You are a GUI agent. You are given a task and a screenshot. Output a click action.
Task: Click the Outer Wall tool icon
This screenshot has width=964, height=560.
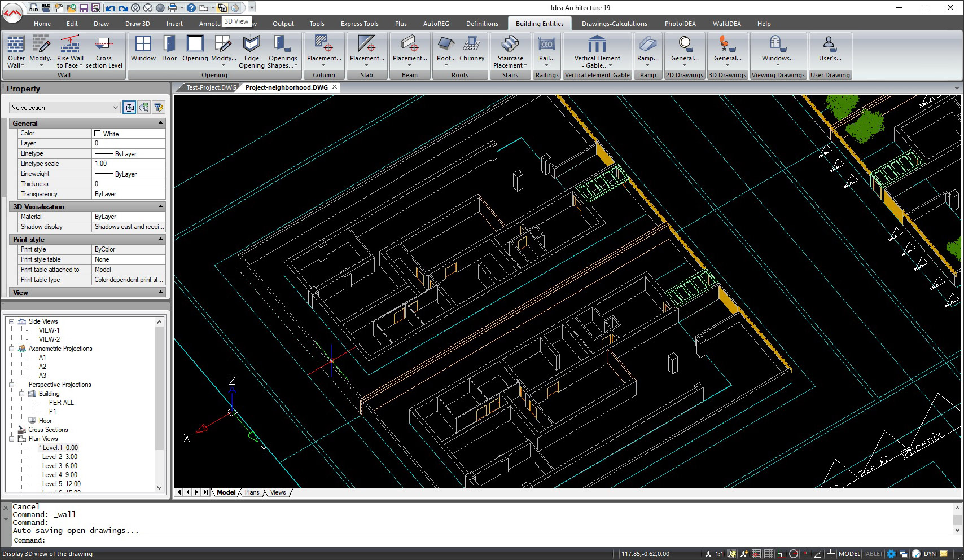[16, 45]
